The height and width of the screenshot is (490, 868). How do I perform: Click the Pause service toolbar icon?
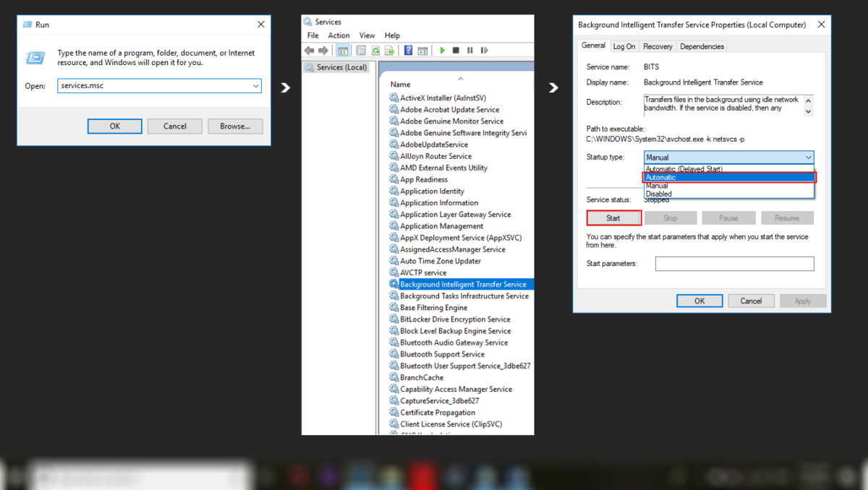(x=470, y=50)
